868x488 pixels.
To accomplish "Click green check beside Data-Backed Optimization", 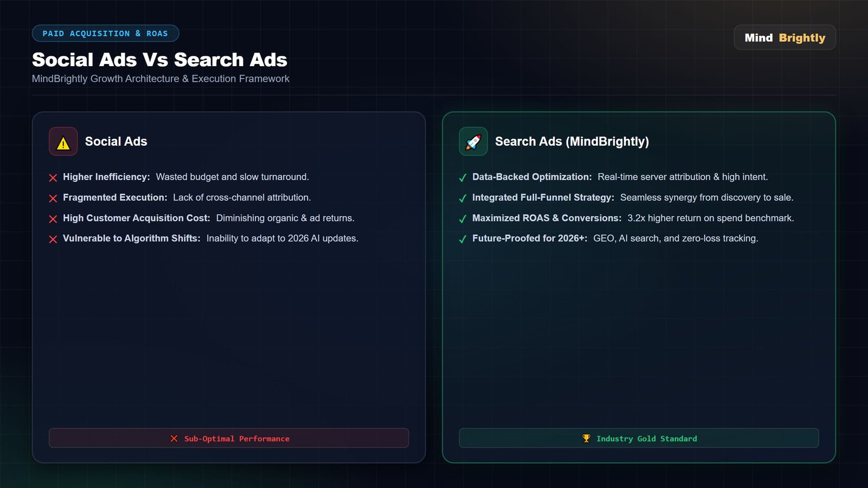I will coord(463,178).
